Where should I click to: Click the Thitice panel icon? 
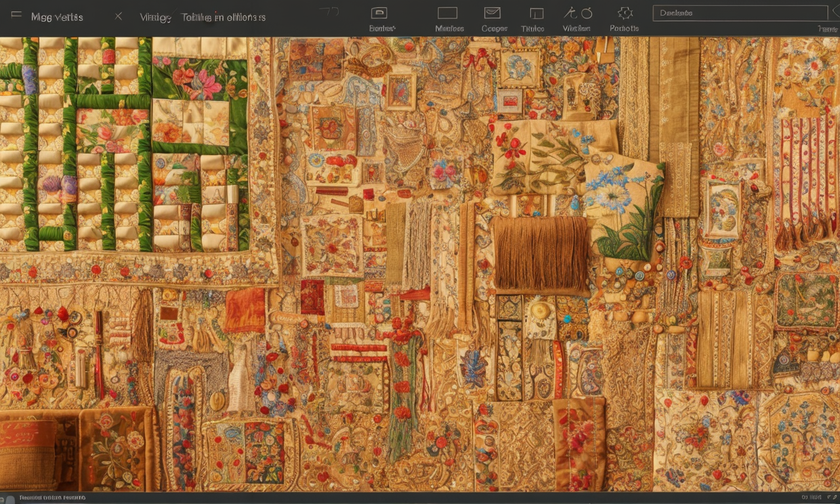tap(536, 13)
